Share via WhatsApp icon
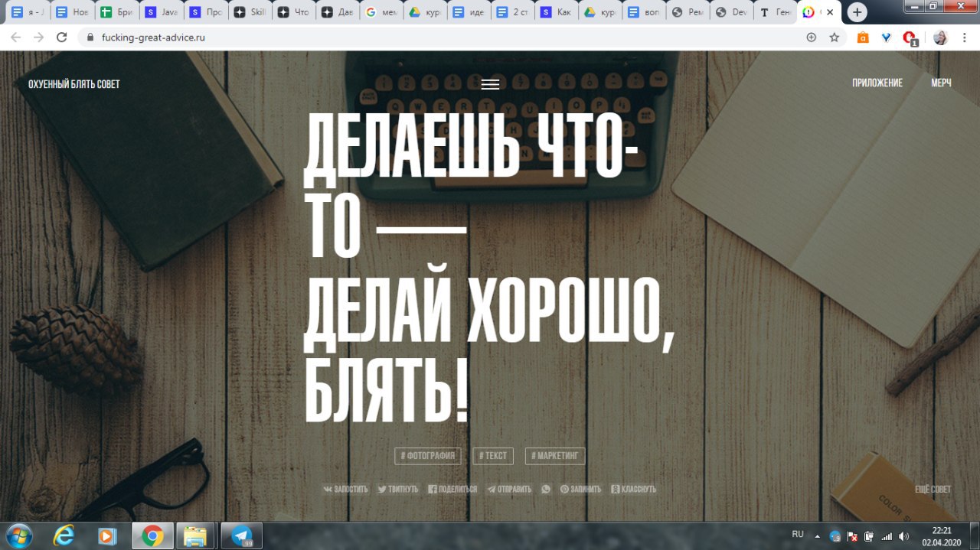The image size is (980, 550). [546, 489]
